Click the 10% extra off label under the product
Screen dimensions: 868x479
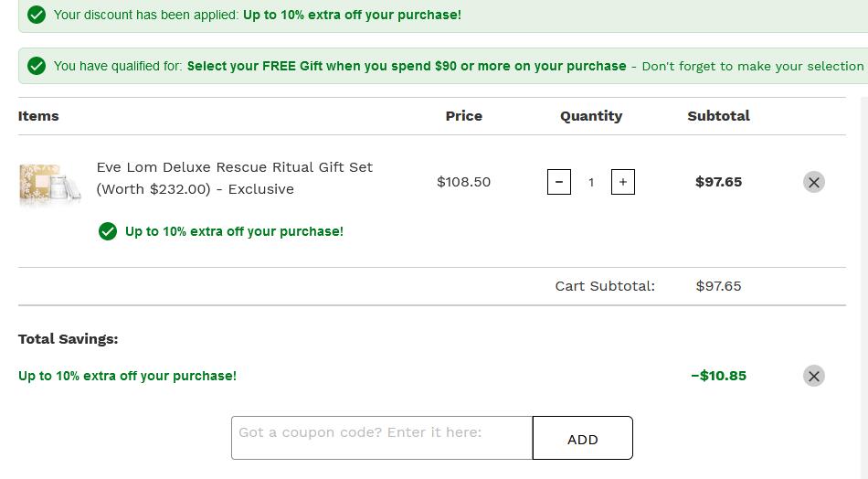[x=234, y=231]
